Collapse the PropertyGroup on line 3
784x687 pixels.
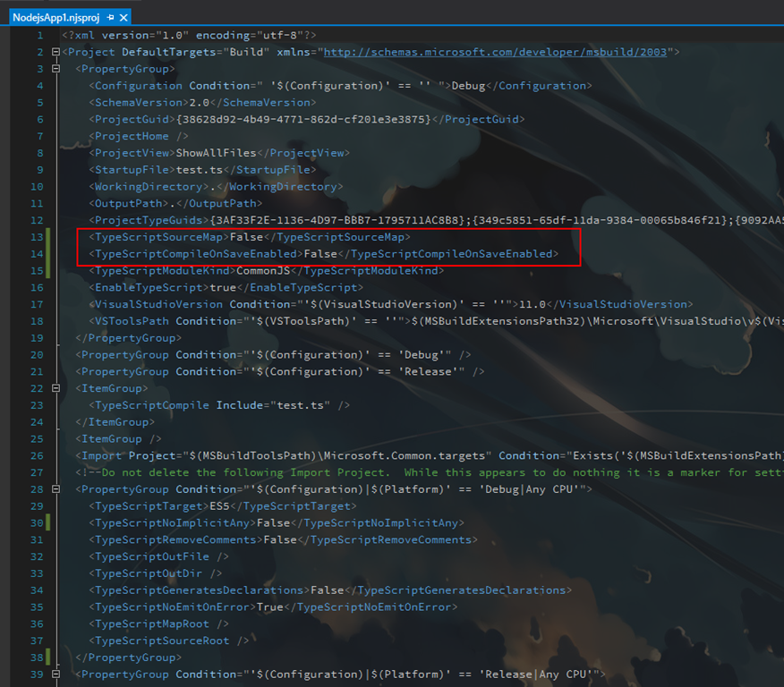(x=56, y=69)
